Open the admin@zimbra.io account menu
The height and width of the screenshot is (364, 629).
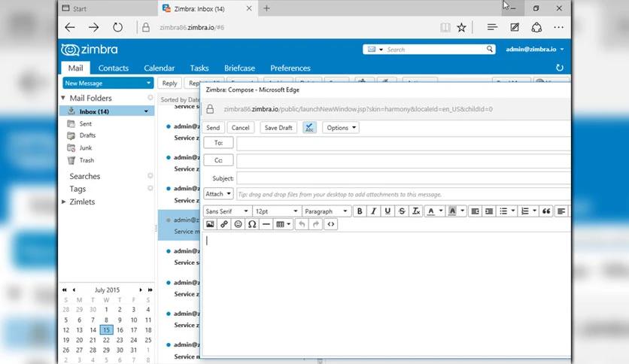click(535, 49)
